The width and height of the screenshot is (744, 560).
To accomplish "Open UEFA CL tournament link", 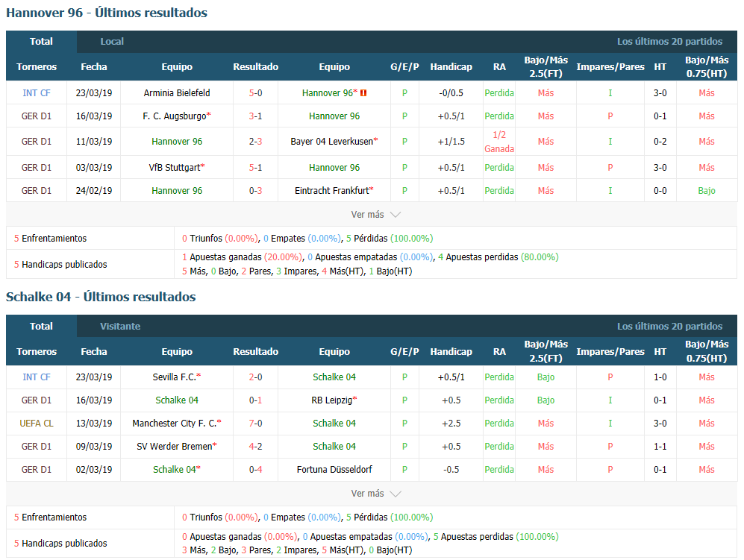I will (37, 424).
